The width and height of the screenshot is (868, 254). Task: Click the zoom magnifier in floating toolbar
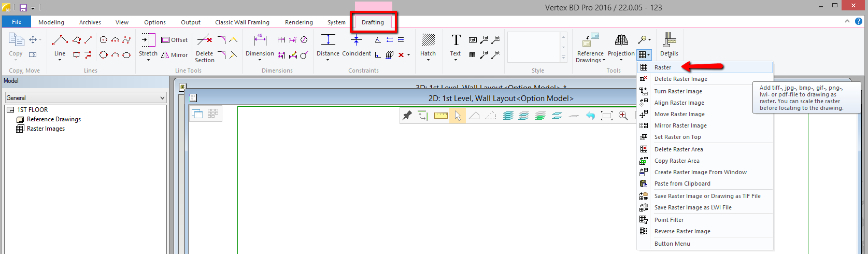(623, 116)
